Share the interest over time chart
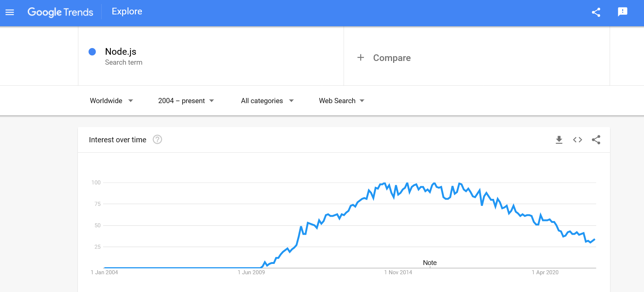Viewport: 644px width, 292px height. (596, 140)
